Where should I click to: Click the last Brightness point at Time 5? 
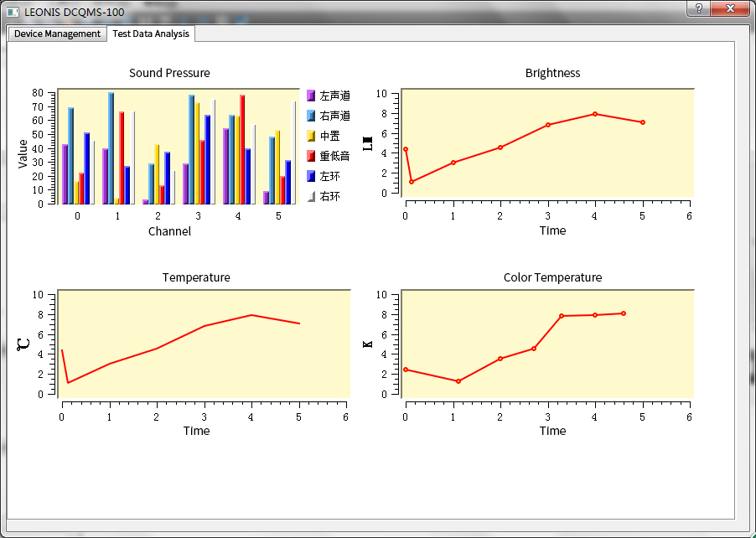643,122
